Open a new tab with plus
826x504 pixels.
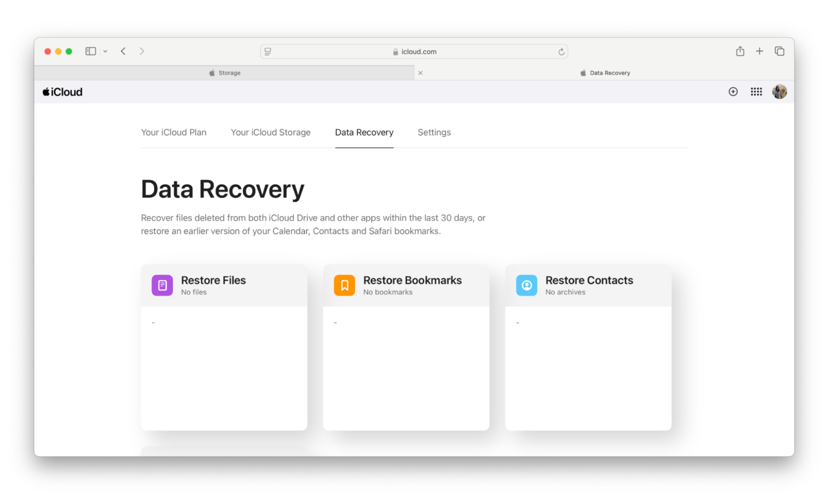pyautogui.click(x=759, y=51)
